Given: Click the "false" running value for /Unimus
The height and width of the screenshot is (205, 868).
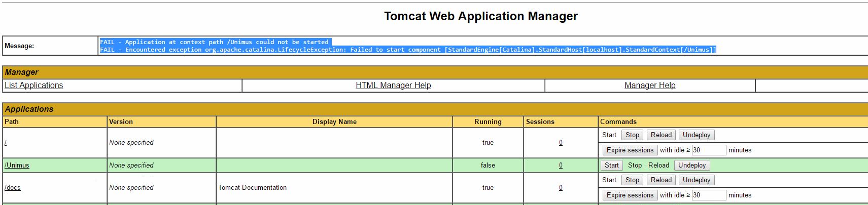Looking at the screenshot, I should 488,166.
